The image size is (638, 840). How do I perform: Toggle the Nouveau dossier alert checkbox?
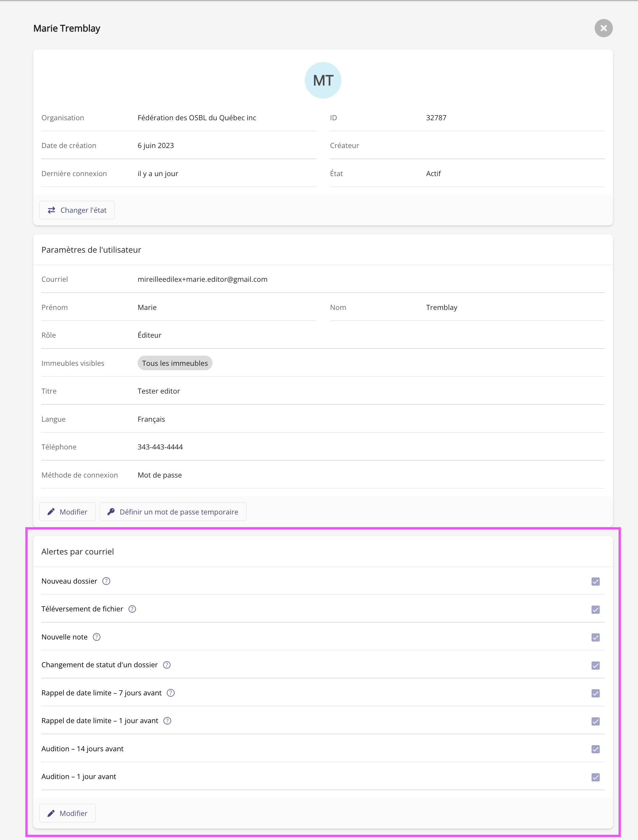(595, 581)
